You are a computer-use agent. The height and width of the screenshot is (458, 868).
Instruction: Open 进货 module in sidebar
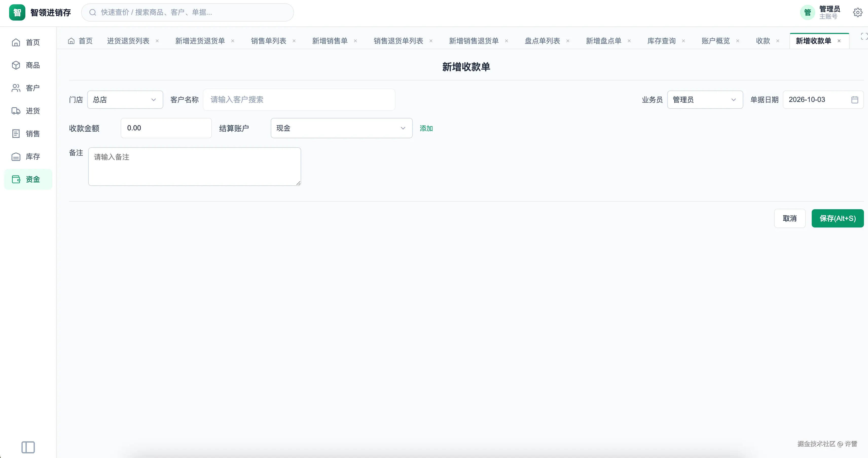(x=28, y=111)
